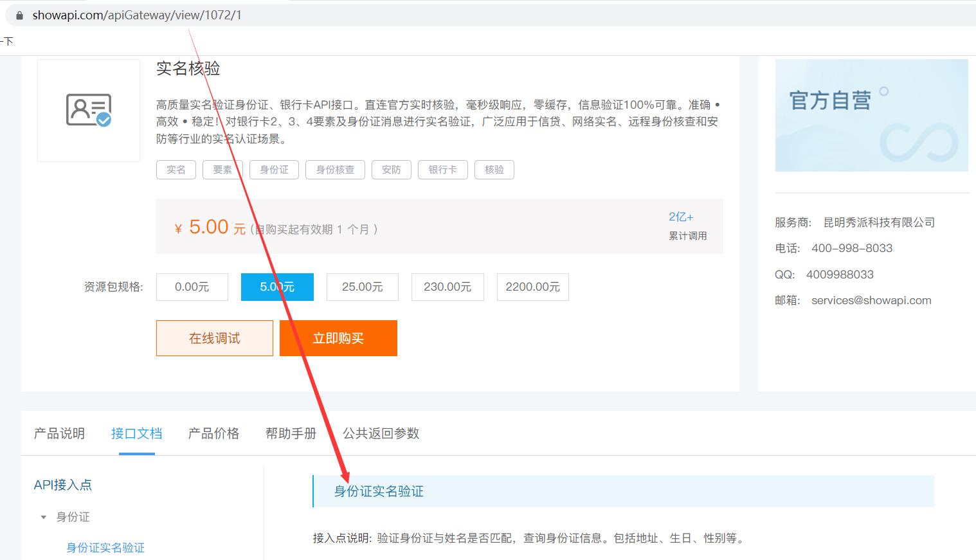Click the 立即购买 purchase button
Image resolution: width=976 pixels, height=560 pixels.
click(338, 338)
